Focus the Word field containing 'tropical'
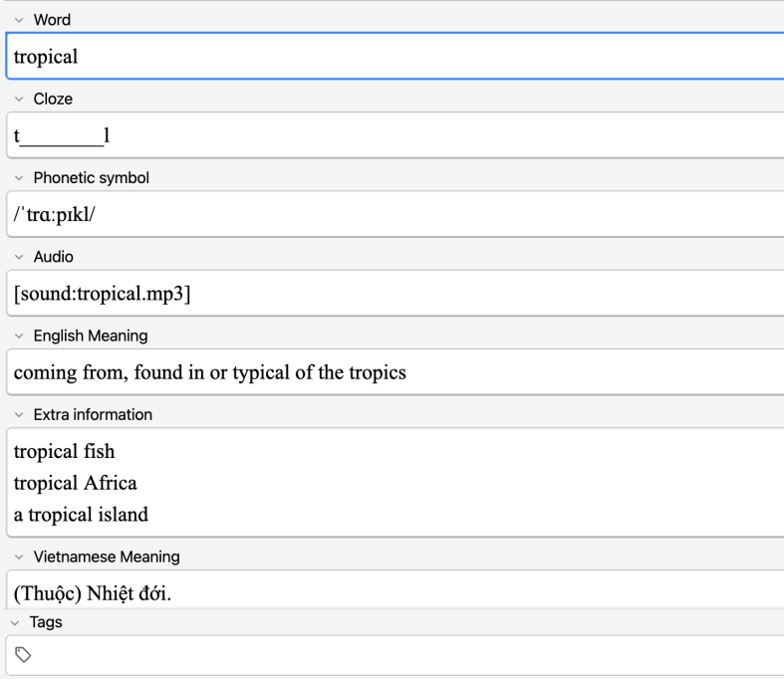 click(x=398, y=57)
